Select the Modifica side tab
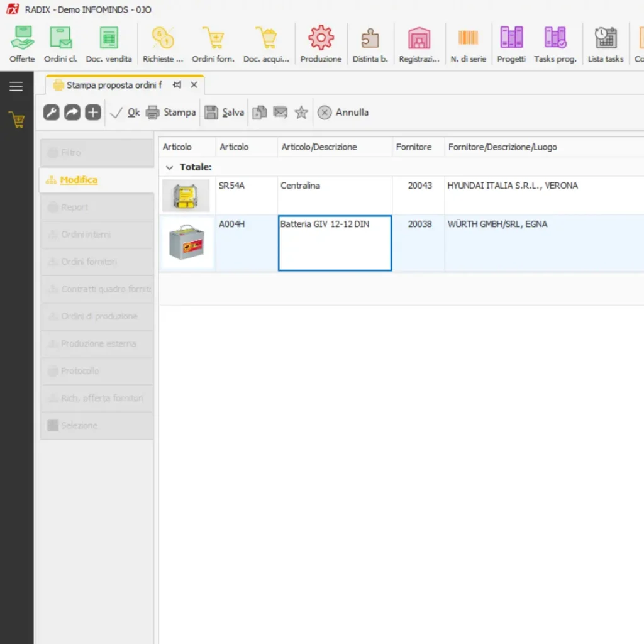 pyautogui.click(x=97, y=180)
